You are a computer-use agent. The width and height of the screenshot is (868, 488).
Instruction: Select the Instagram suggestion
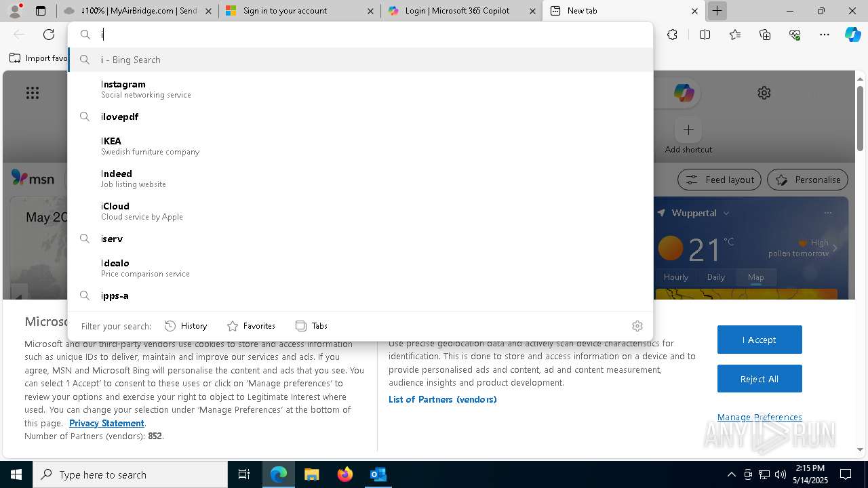pos(360,89)
